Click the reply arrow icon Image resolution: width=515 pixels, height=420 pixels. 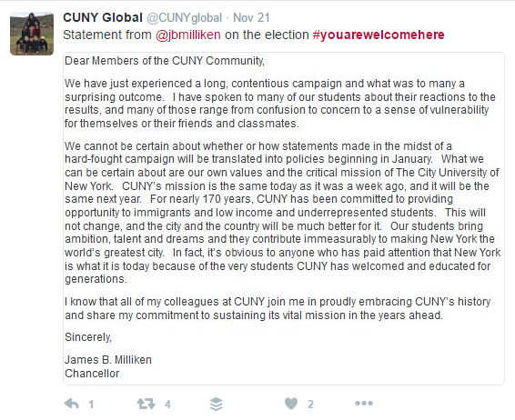72,404
